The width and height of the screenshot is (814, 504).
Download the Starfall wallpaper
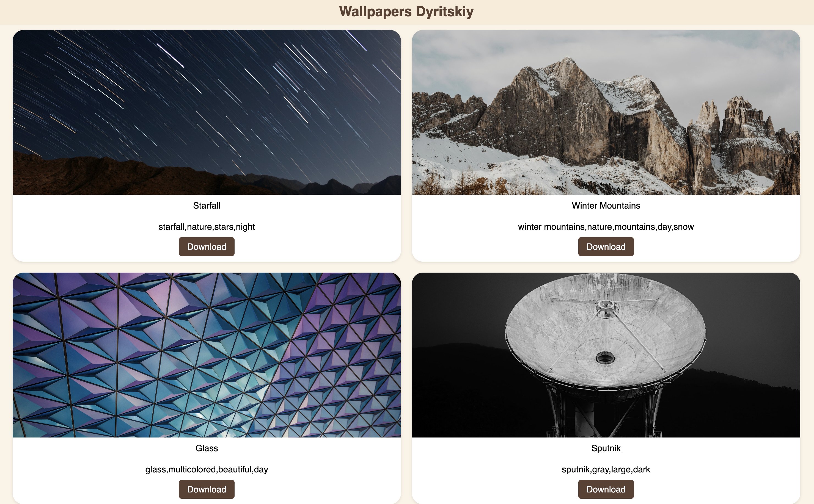click(207, 247)
